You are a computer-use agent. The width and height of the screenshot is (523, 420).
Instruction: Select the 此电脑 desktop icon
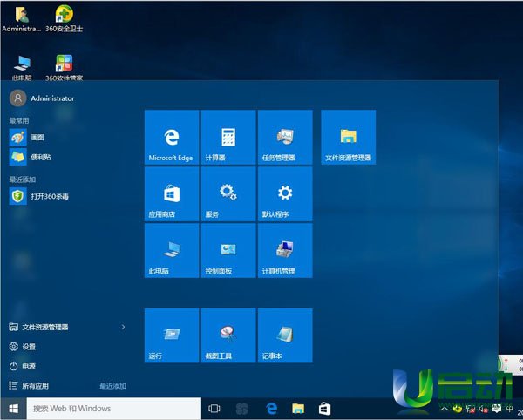22,68
